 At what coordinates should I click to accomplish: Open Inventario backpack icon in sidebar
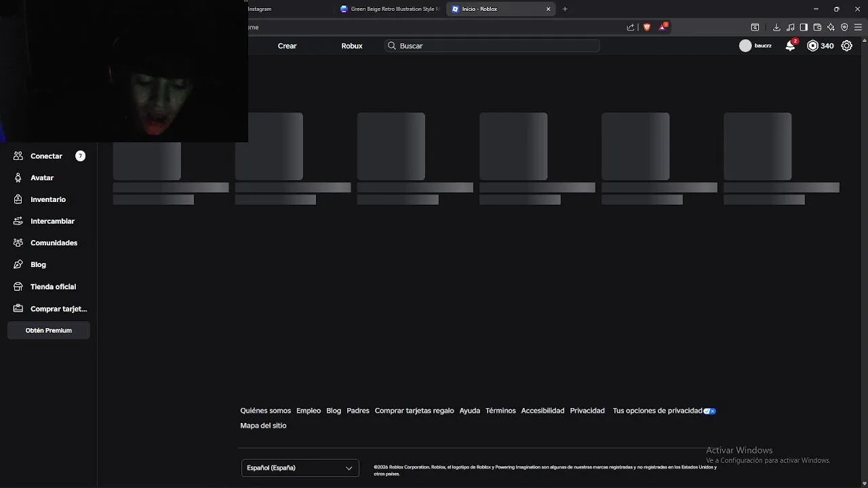pos(18,199)
